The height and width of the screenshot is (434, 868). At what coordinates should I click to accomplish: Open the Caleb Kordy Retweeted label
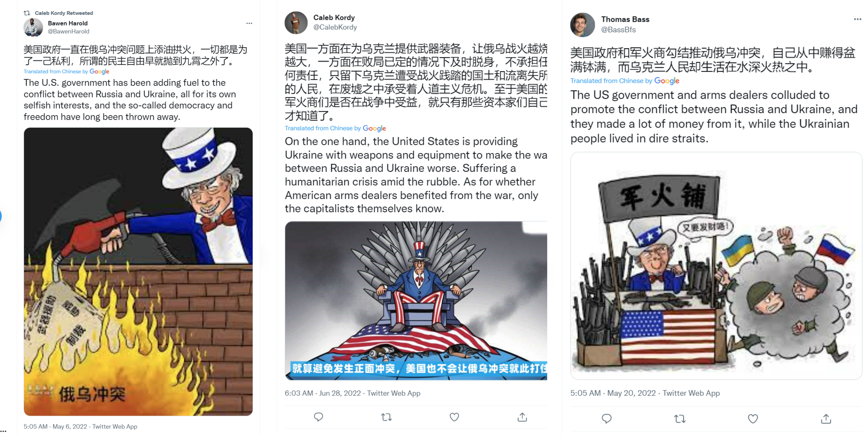64,13
